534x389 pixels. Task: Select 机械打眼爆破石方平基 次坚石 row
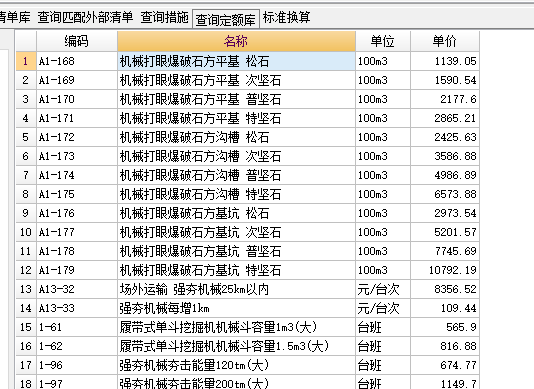pos(236,80)
